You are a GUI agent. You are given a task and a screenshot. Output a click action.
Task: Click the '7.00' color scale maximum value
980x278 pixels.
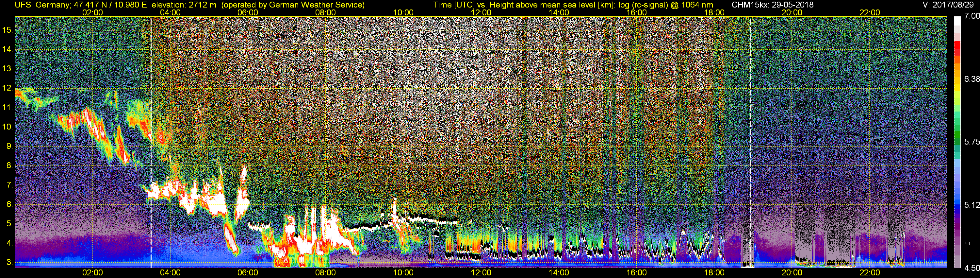(972, 16)
